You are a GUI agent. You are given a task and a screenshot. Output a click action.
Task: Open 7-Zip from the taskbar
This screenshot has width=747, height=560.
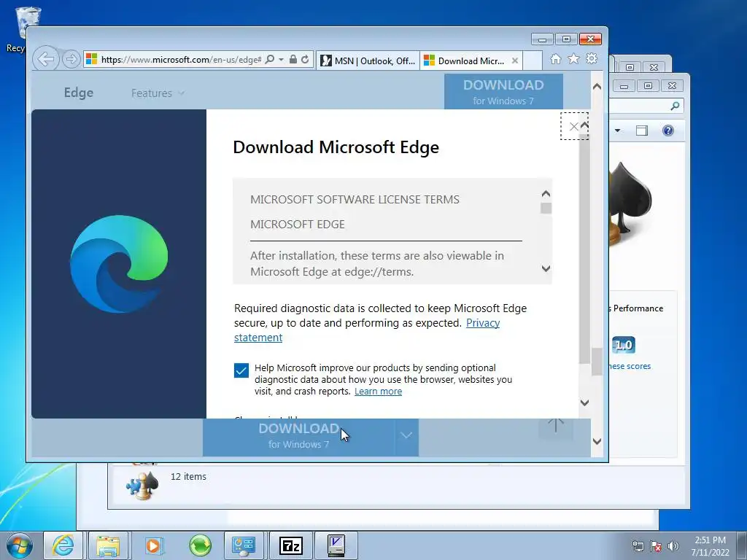tap(290, 545)
